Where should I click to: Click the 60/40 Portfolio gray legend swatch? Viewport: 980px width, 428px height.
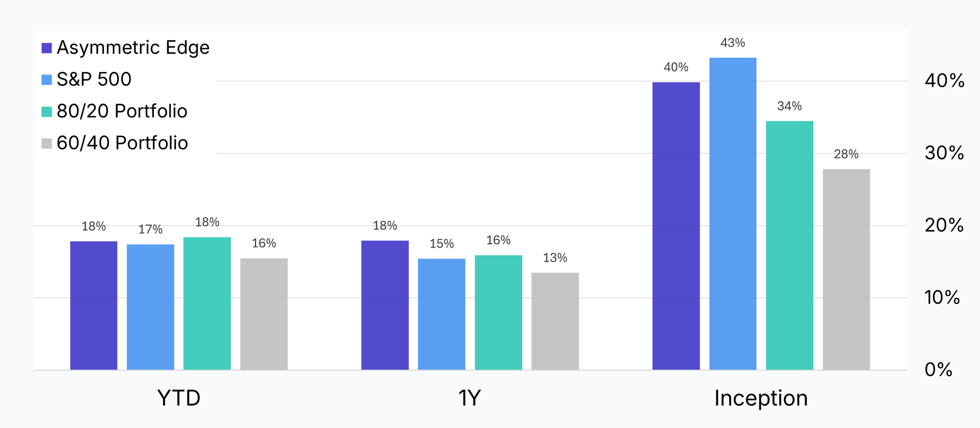coord(47,143)
